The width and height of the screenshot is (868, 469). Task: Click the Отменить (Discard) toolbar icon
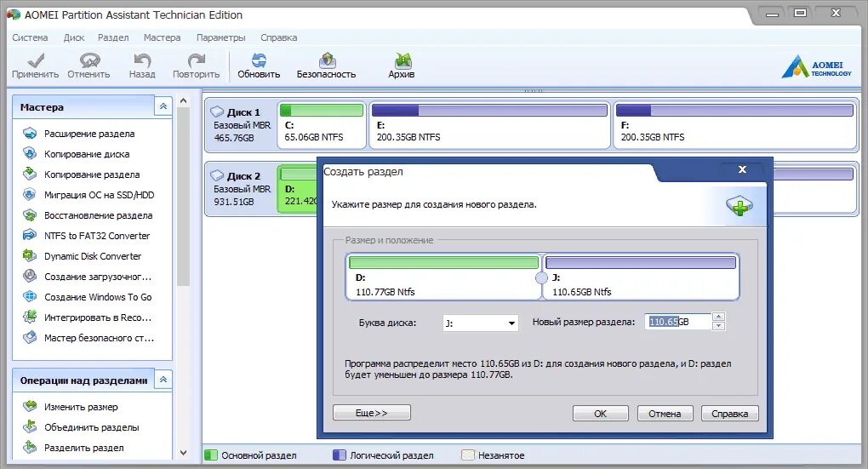(89, 60)
